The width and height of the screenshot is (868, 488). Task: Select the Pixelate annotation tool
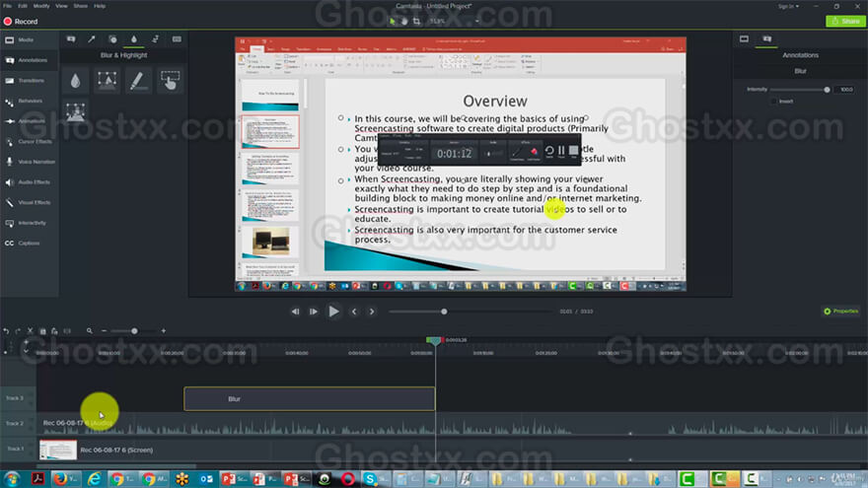[76, 111]
